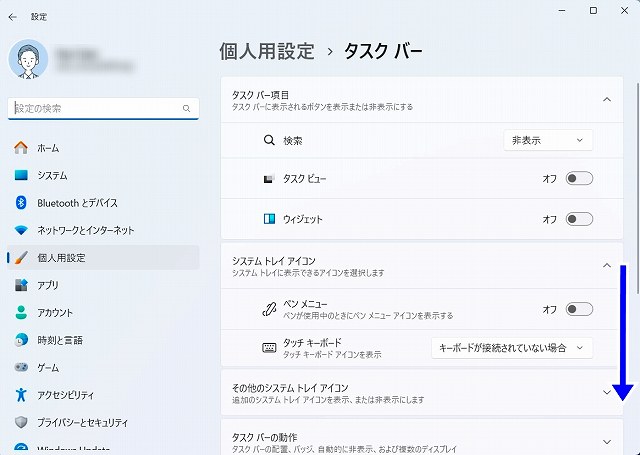This screenshot has width=640, height=455.
Task: Enable the ペン メニュー switch
Action: click(x=579, y=309)
